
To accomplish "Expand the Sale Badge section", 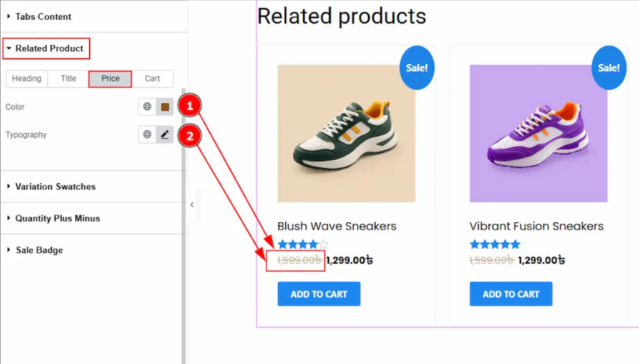I will (39, 250).
